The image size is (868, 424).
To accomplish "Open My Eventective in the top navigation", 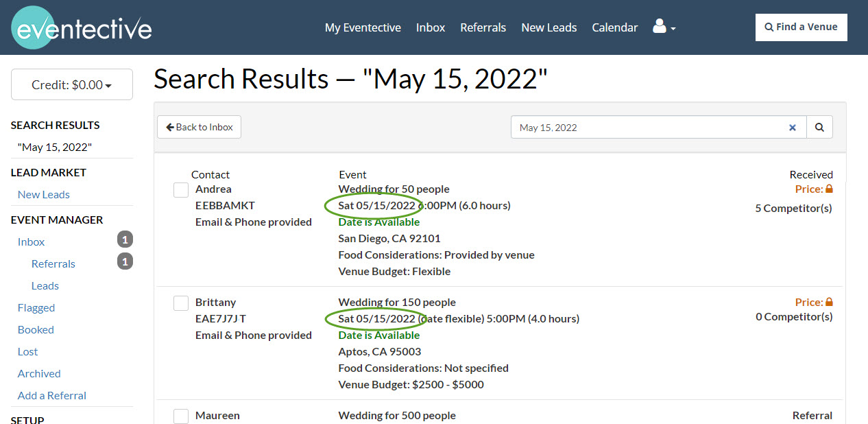I will (363, 27).
